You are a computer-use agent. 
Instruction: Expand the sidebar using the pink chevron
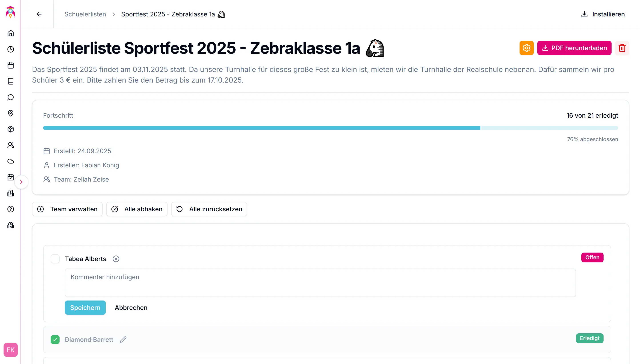click(22, 182)
